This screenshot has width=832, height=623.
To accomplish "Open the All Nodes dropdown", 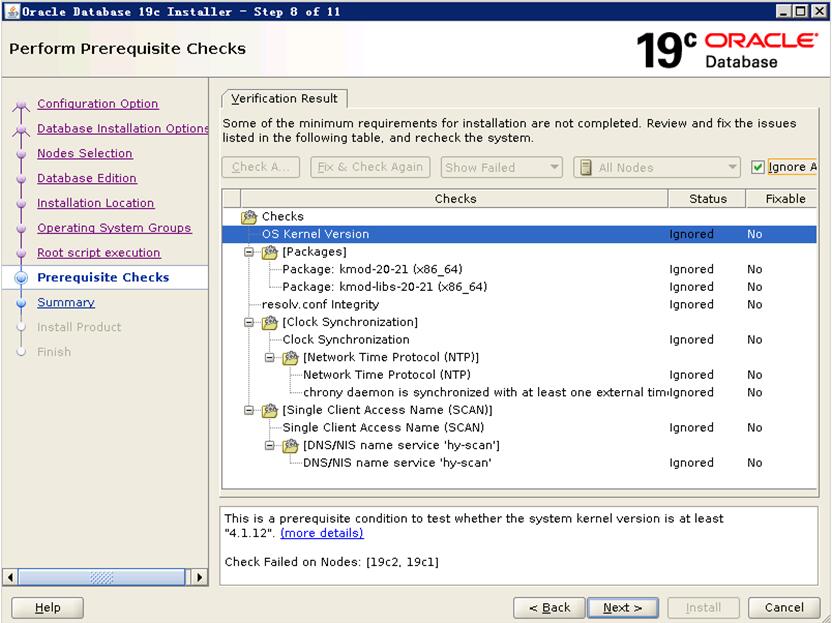I will 657,168.
